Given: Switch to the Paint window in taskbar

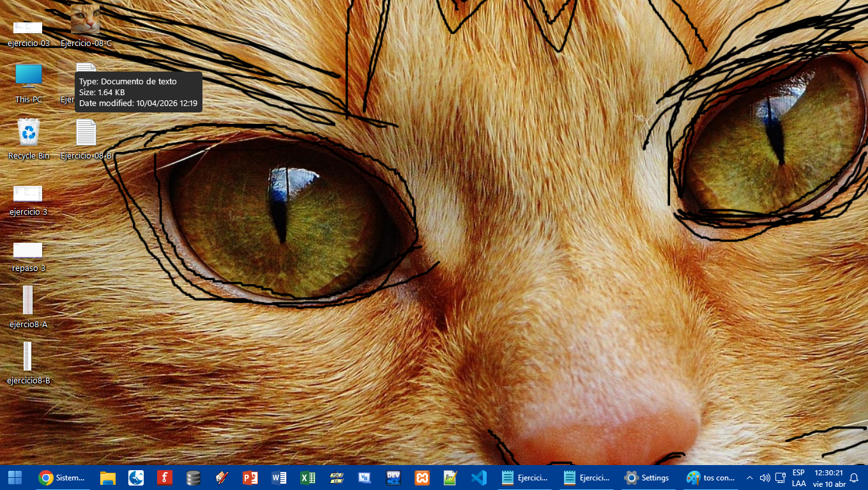Looking at the screenshot, I should coord(710,477).
